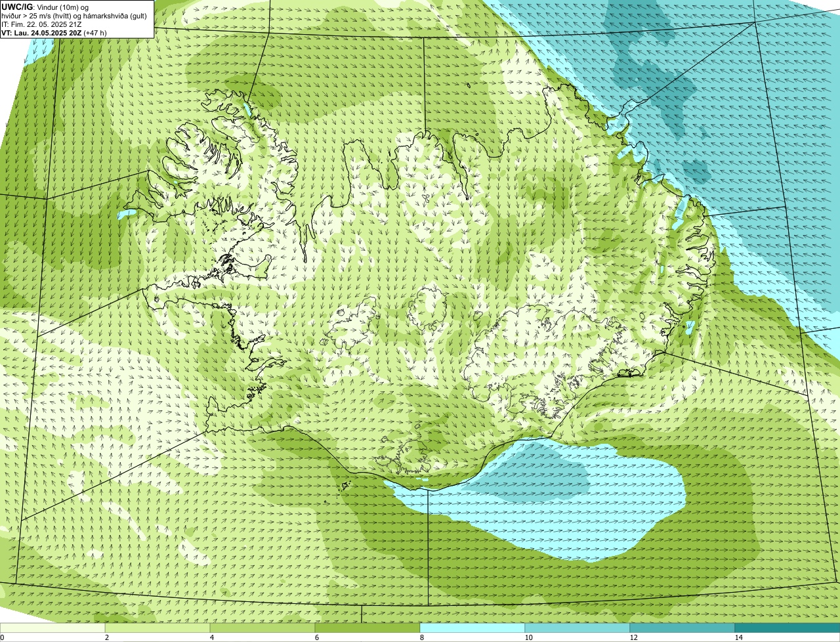Click the legend scale label "6"
Viewport: 840px width, 642px height.
(316, 637)
